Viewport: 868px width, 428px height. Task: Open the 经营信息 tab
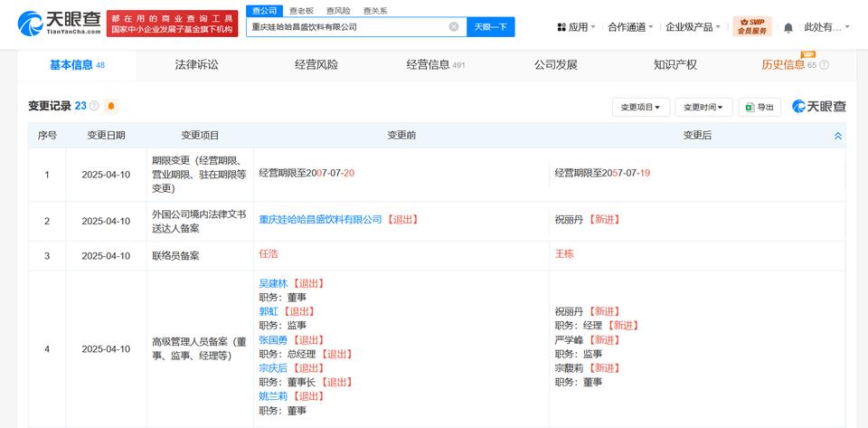pos(436,65)
